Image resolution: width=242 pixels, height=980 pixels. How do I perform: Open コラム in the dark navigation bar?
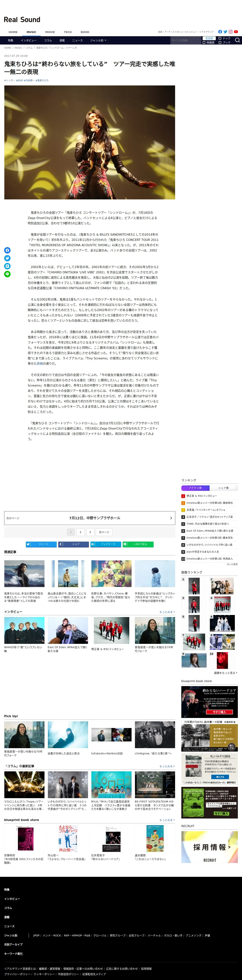point(48,40)
